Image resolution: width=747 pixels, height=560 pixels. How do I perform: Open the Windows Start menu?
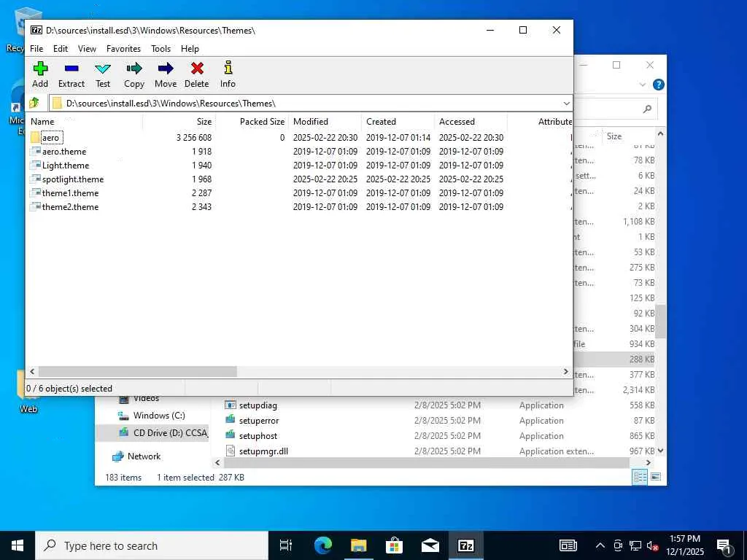pyautogui.click(x=18, y=545)
